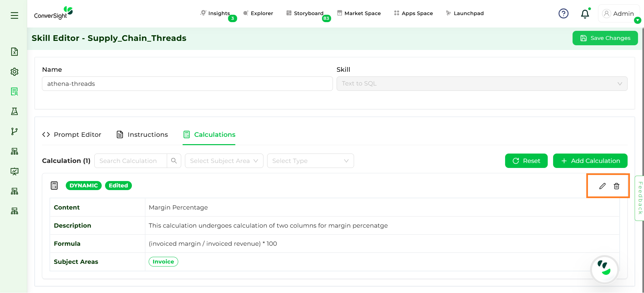Click the Save Changes button
The width and height of the screenshot is (644, 293).
point(605,38)
